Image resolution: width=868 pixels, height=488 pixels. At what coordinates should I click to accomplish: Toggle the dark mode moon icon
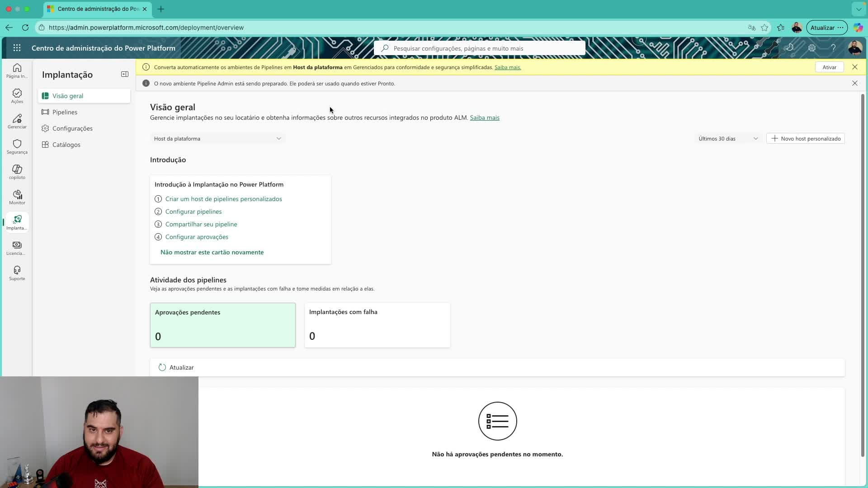point(790,47)
